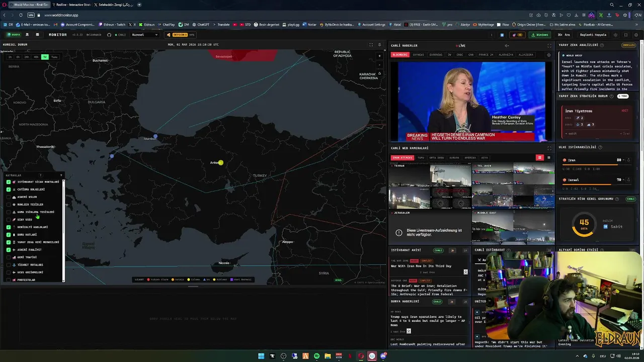644x362 pixels.
Task: Pin the Küresel Durum map panel
Action: tap(379, 45)
